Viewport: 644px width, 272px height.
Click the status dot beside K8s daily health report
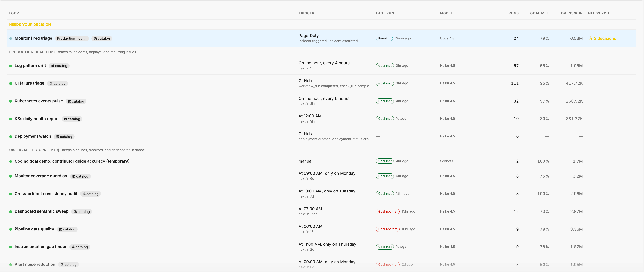pyautogui.click(x=10, y=119)
